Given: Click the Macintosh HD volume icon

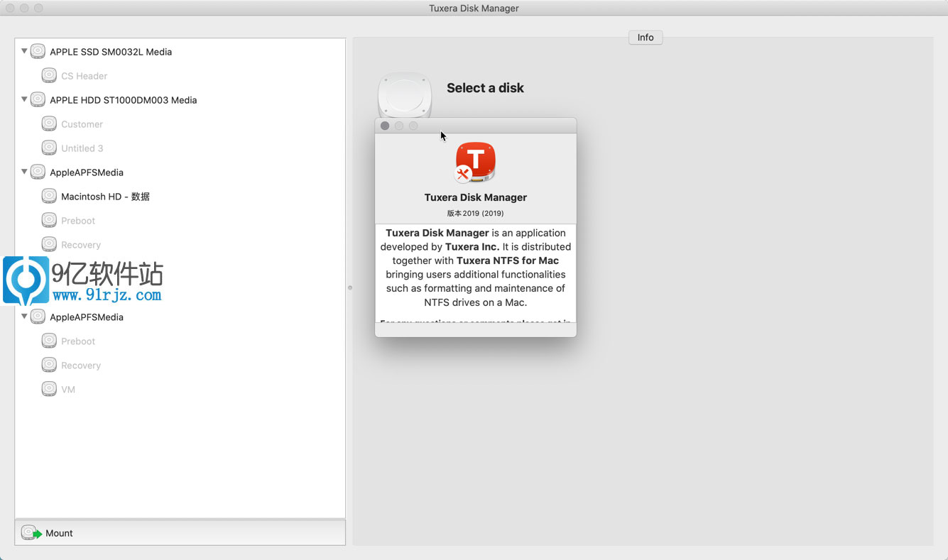Looking at the screenshot, I should click(x=49, y=196).
